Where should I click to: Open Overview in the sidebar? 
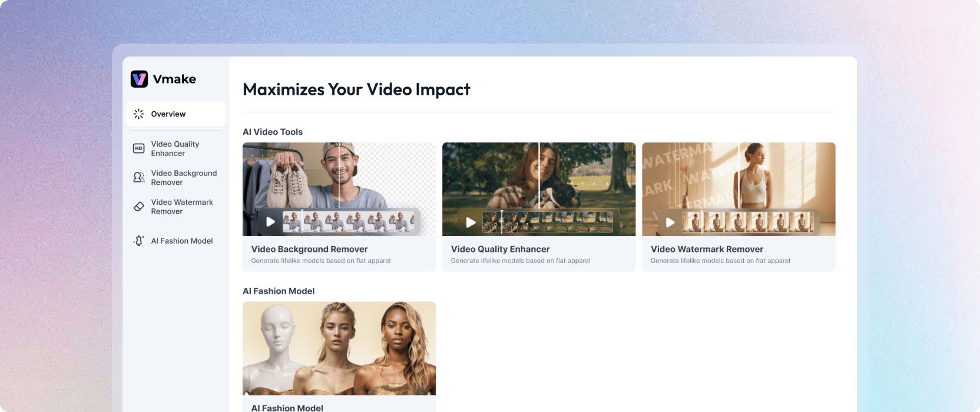pos(176,114)
